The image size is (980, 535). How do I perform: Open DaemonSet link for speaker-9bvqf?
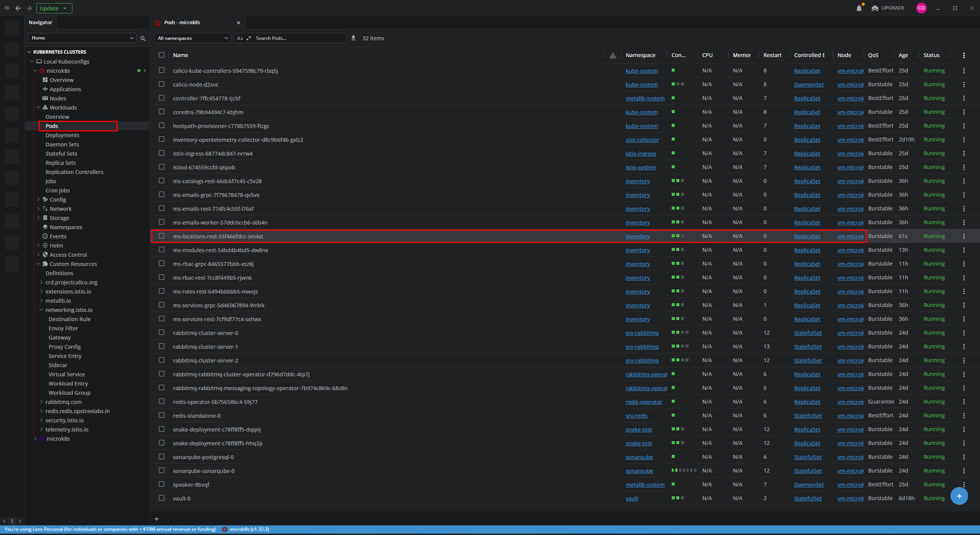(x=809, y=485)
